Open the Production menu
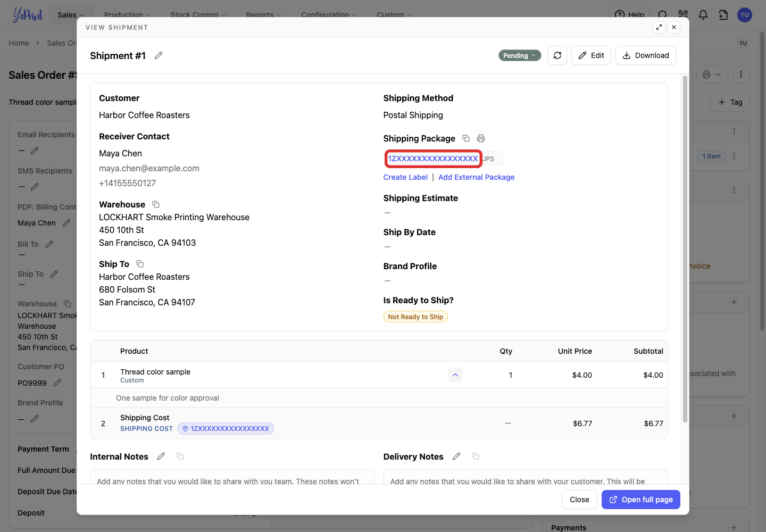 click(127, 15)
